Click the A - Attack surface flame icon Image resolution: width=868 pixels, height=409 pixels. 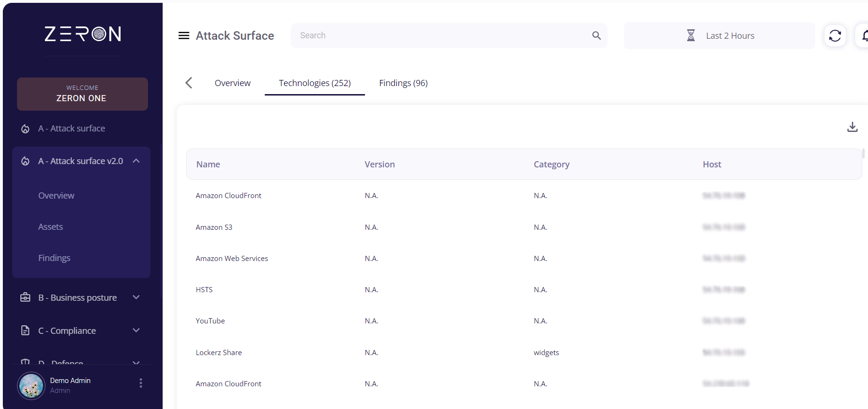(26, 129)
